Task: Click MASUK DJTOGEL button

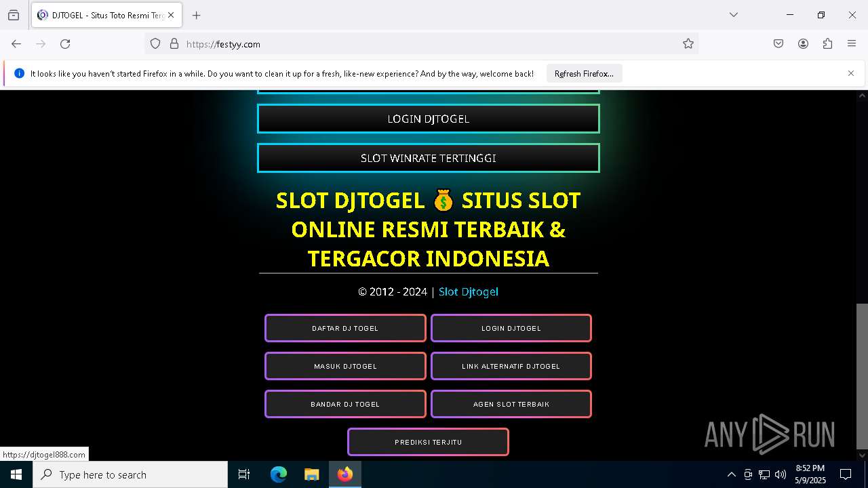Action: tap(345, 366)
